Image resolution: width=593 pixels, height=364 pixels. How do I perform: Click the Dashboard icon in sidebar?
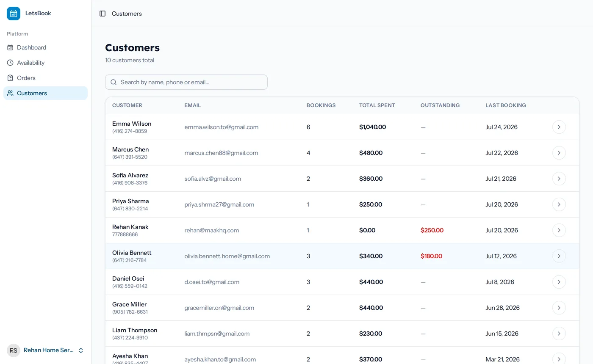pos(10,47)
